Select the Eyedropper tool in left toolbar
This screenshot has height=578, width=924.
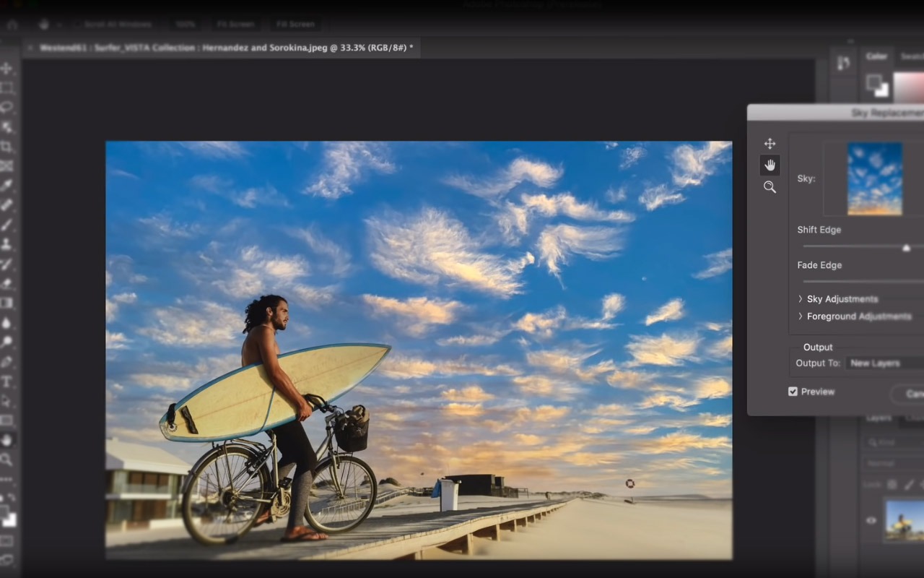point(6,186)
